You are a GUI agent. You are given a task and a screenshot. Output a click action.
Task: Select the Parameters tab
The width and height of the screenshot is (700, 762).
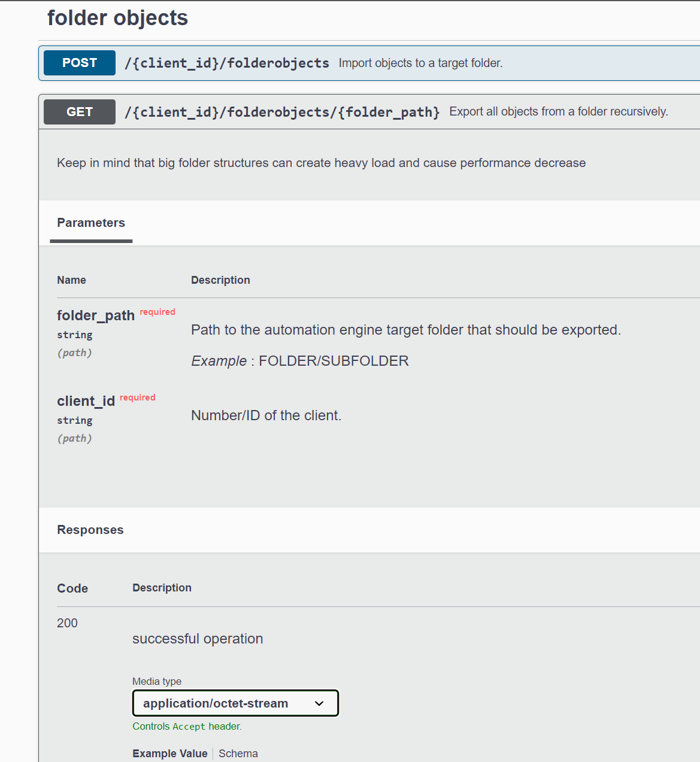(91, 223)
